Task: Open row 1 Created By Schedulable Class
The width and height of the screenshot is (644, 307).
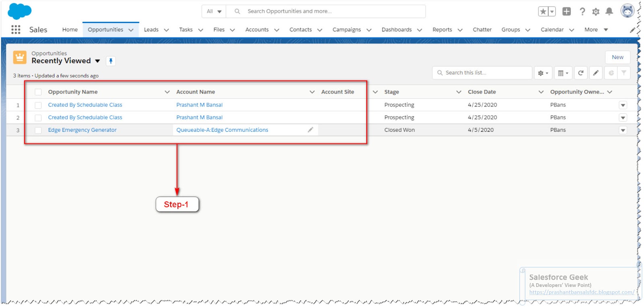Action: pyautogui.click(x=85, y=105)
